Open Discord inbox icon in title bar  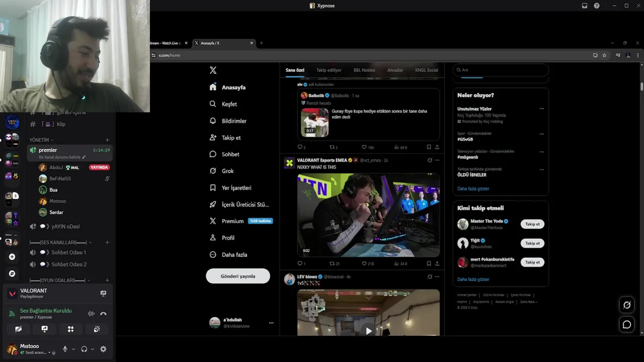pos(585,6)
